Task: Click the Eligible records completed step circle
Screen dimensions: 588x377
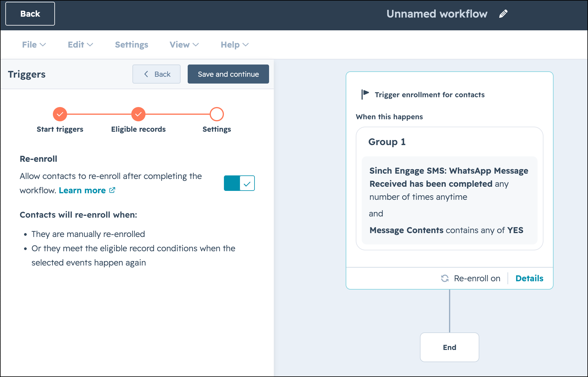Action: click(138, 114)
